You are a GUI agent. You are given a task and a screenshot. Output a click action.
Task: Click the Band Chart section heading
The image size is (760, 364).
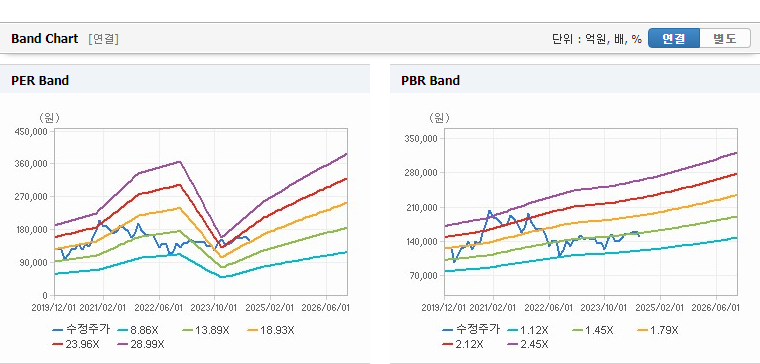[x=45, y=39]
